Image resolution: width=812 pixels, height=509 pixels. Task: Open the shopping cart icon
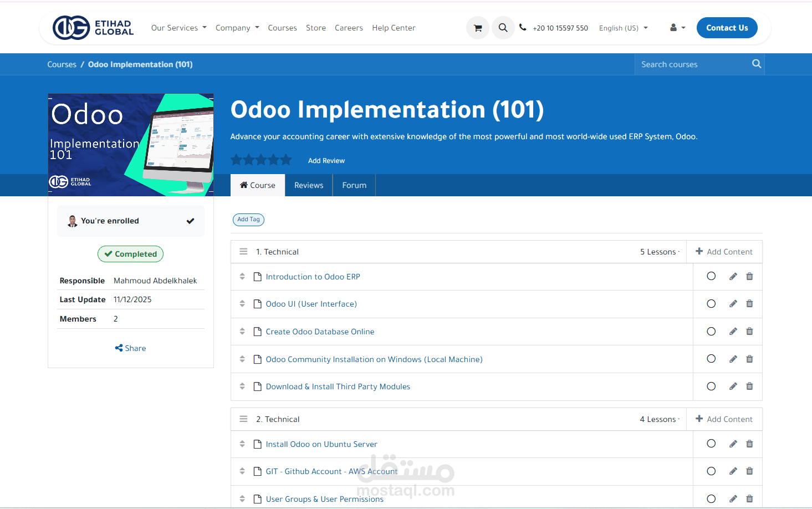click(478, 28)
